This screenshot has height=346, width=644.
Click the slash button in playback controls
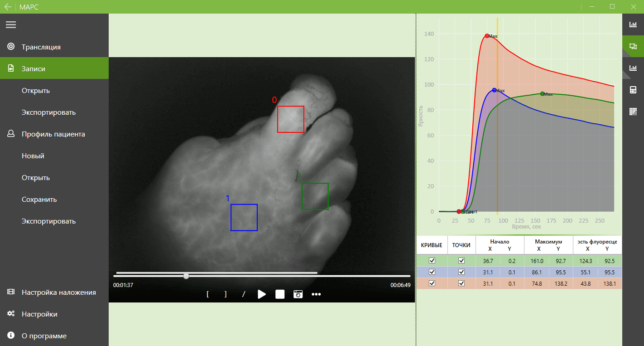tap(244, 294)
